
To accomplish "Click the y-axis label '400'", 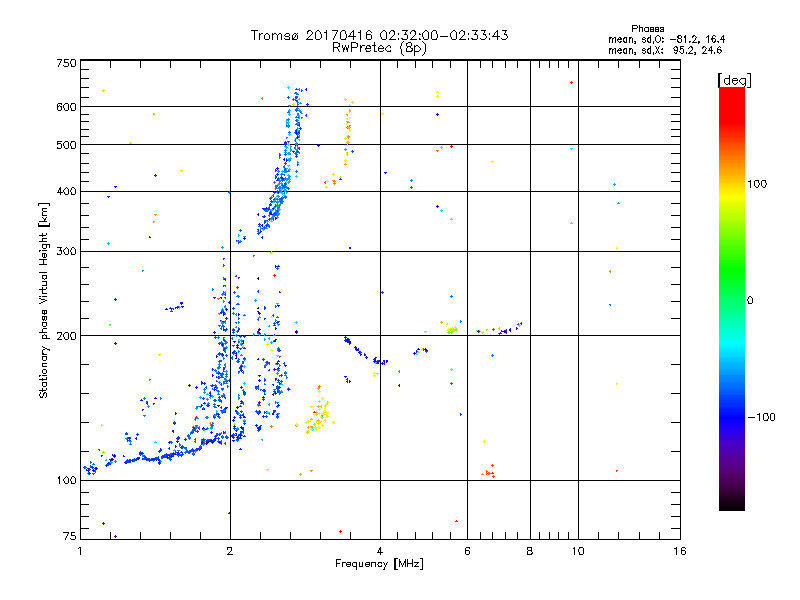I will pyautogui.click(x=66, y=191).
